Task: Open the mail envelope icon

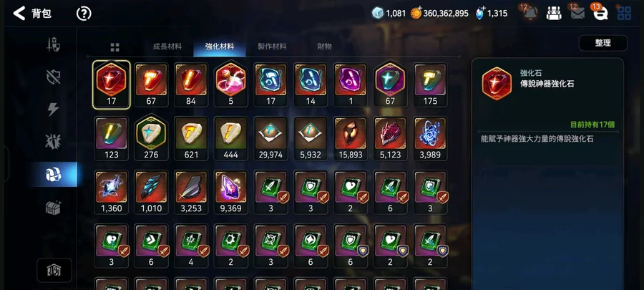Action: click(577, 13)
